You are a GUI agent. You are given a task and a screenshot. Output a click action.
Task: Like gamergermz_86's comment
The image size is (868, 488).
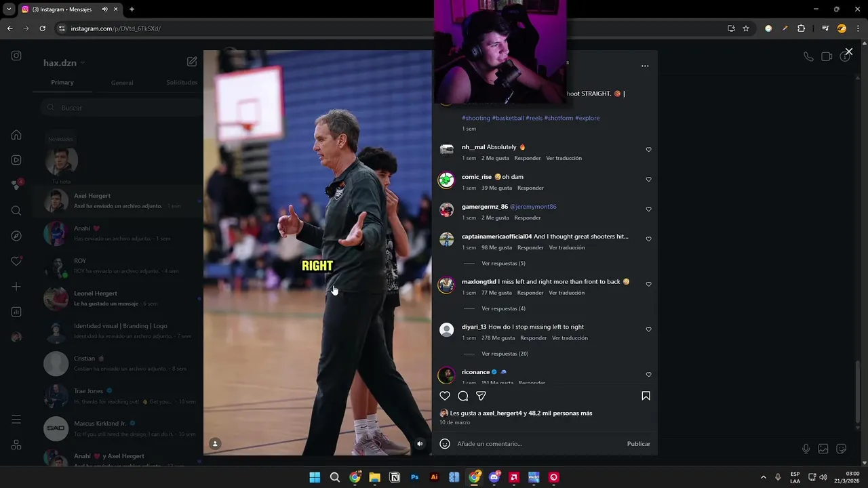648,209
